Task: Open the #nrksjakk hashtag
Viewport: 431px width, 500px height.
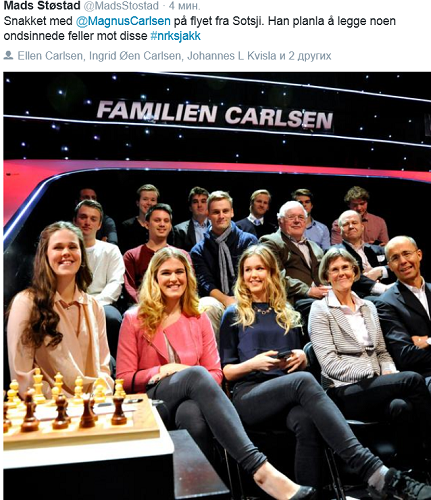Action: pyautogui.click(x=175, y=36)
